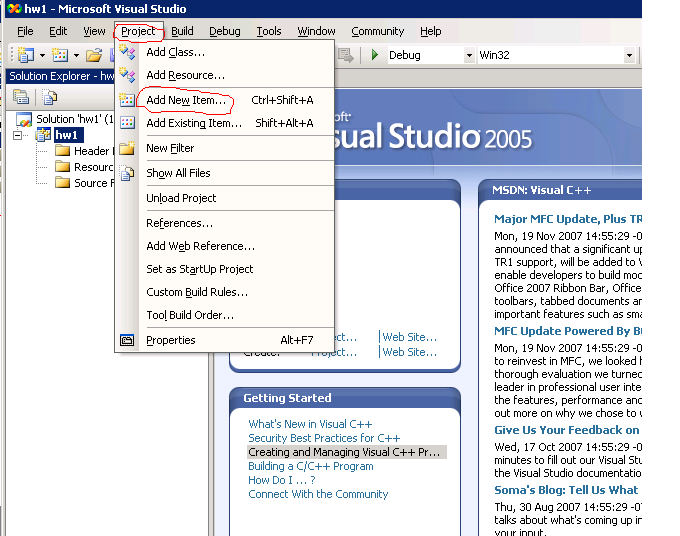
Task: Choose Add Class from Project menu
Action: pos(225,52)
